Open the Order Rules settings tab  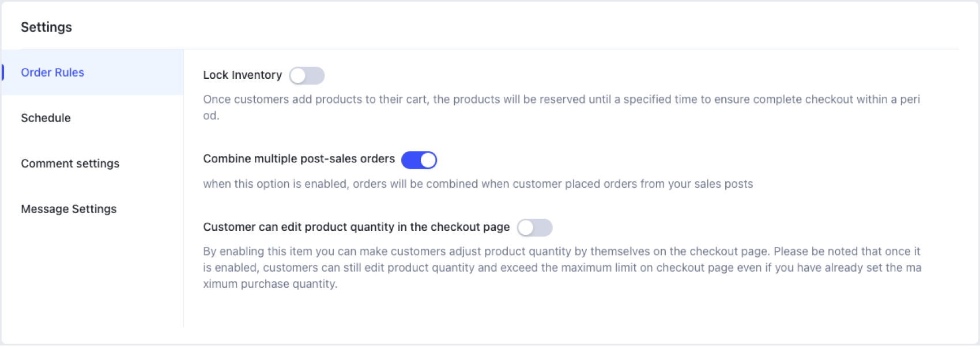(x=52, y=73)
